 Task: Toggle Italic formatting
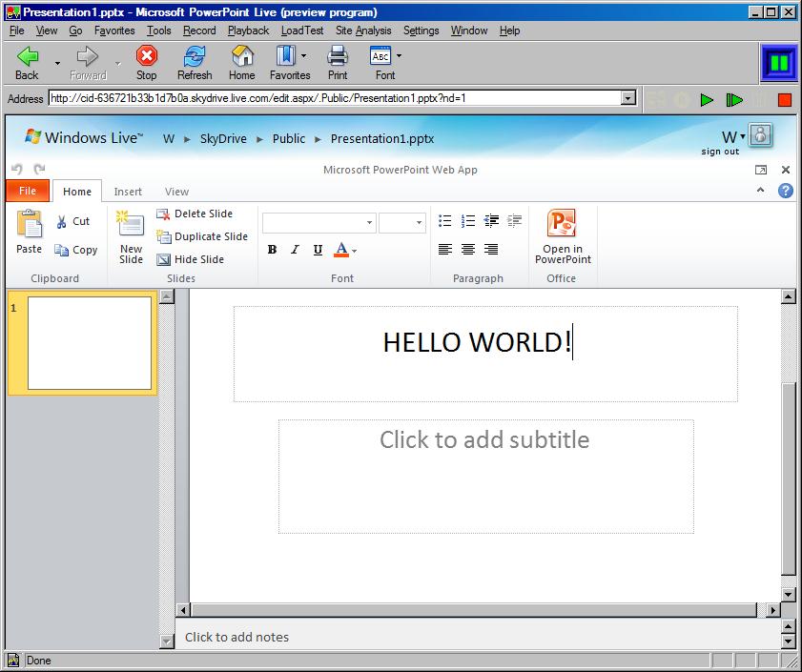(295, 250)
